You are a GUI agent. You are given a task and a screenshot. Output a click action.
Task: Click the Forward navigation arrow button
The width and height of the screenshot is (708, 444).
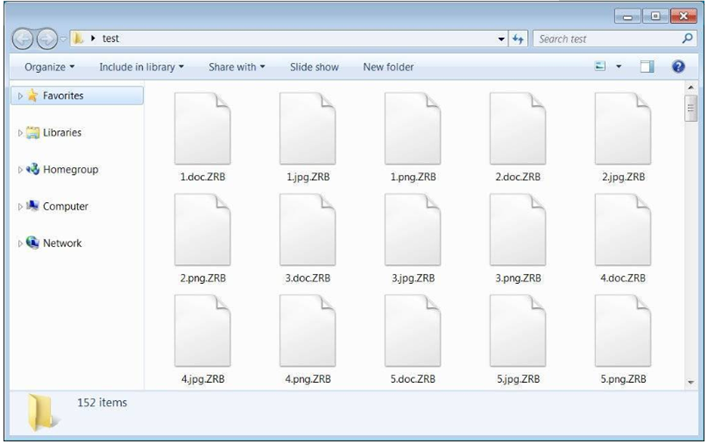47,39
